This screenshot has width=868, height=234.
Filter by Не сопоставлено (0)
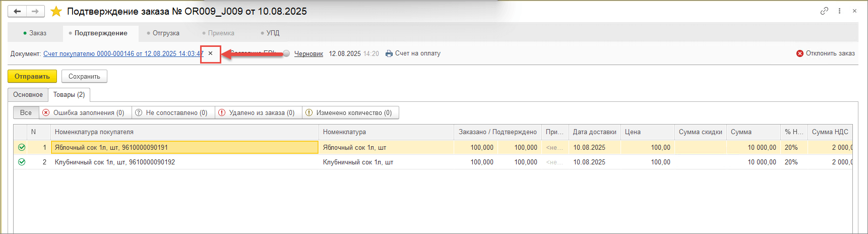(172, 112)
